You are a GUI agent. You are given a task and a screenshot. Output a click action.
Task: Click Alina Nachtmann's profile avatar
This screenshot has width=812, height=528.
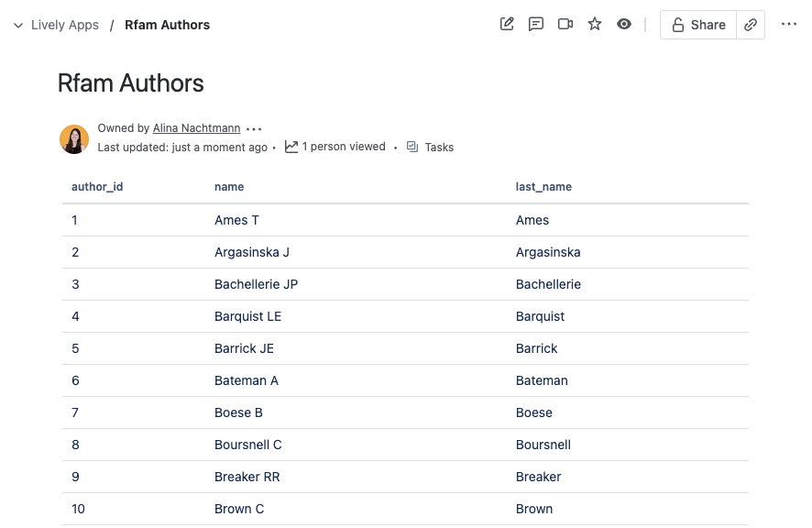[73, 138]
